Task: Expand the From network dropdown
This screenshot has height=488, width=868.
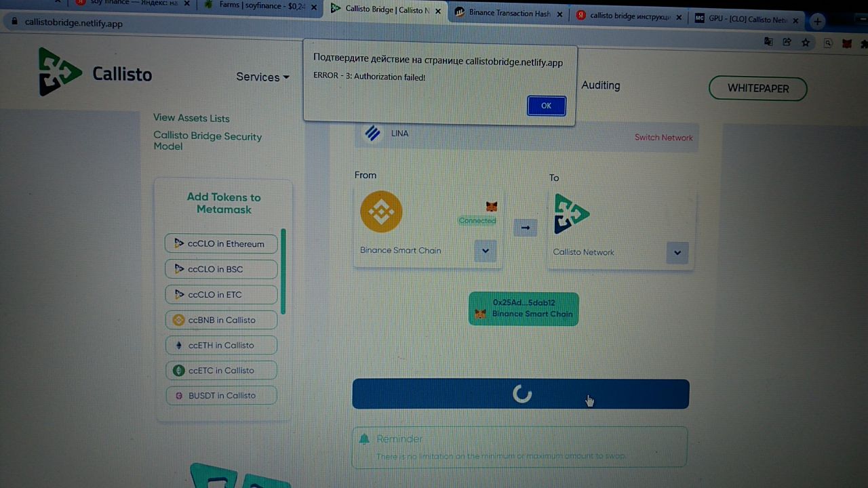Action: pos(486,251)
